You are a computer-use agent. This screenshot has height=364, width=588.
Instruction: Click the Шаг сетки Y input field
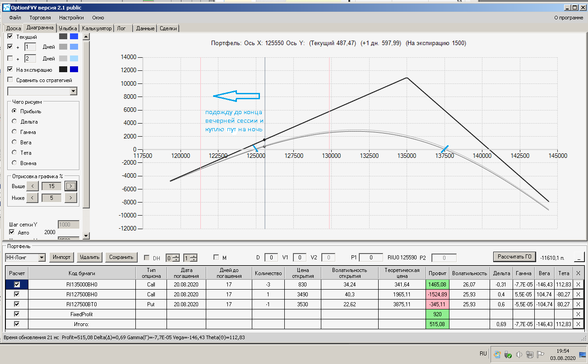tap(69, 225)
